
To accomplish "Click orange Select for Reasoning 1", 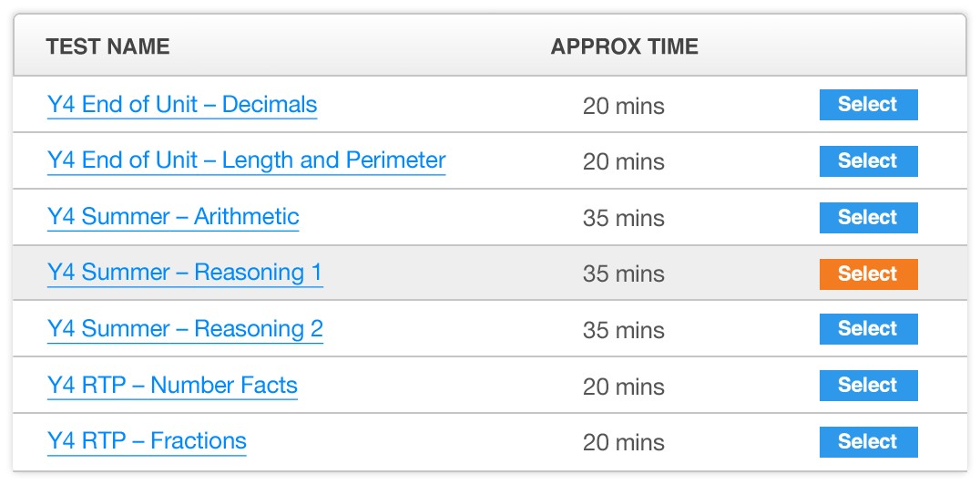I will click(868, 273).
